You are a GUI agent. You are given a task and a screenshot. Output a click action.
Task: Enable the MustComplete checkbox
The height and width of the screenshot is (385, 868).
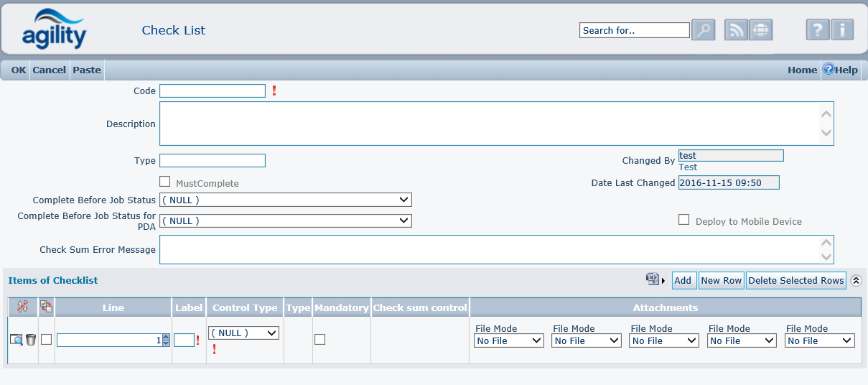165,182
